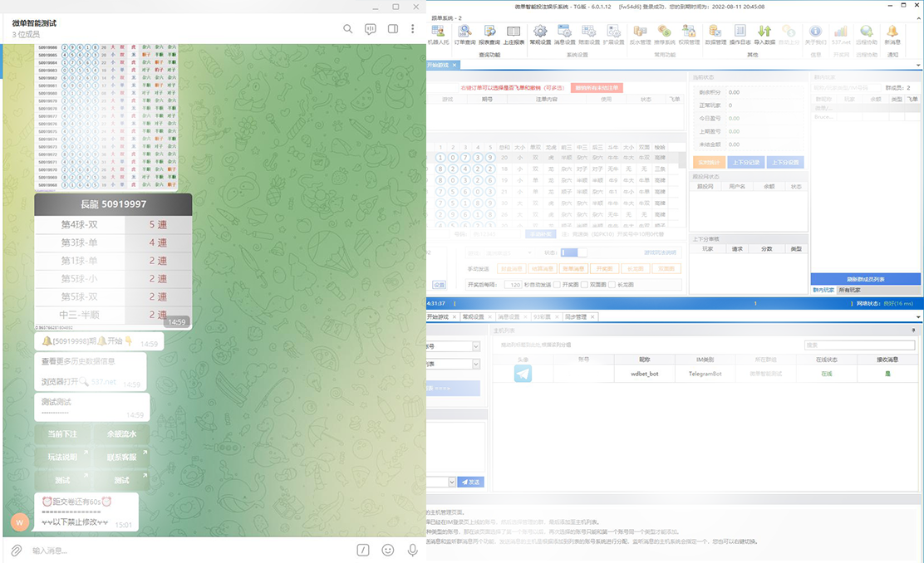Open 扩展设置 extension settings icon
Image resolution: width=924 pixels, height=563 pixels.
coord(613,35)
